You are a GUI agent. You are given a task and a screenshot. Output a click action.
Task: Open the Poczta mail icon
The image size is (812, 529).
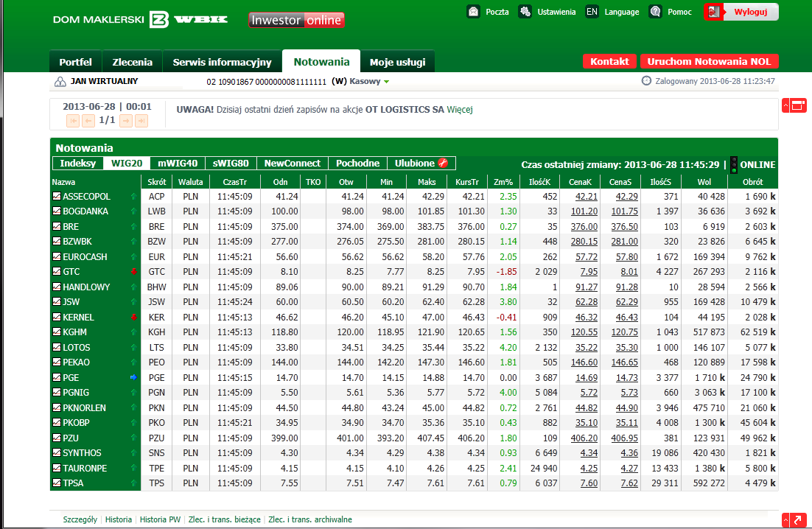click(x=473, y=11)
